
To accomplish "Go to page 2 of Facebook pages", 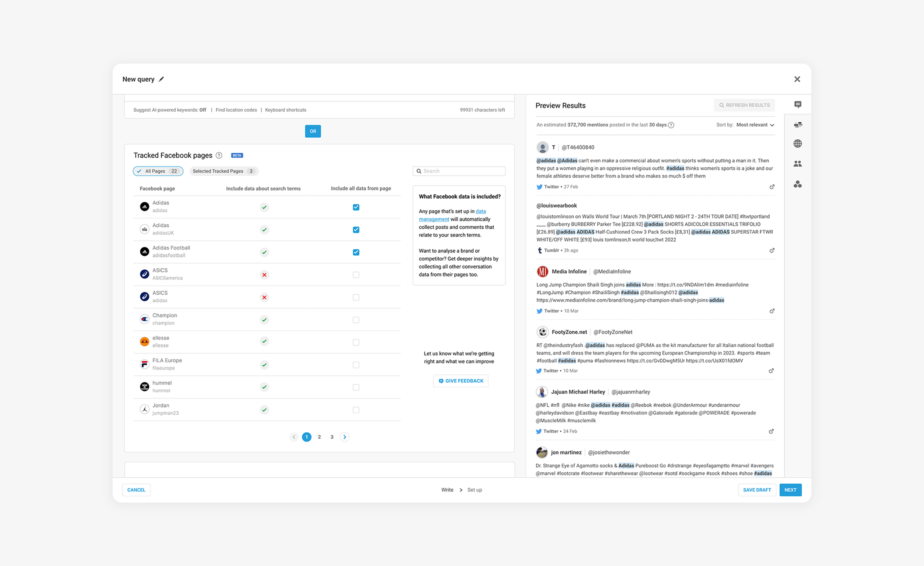I will [x=319, y=437].
